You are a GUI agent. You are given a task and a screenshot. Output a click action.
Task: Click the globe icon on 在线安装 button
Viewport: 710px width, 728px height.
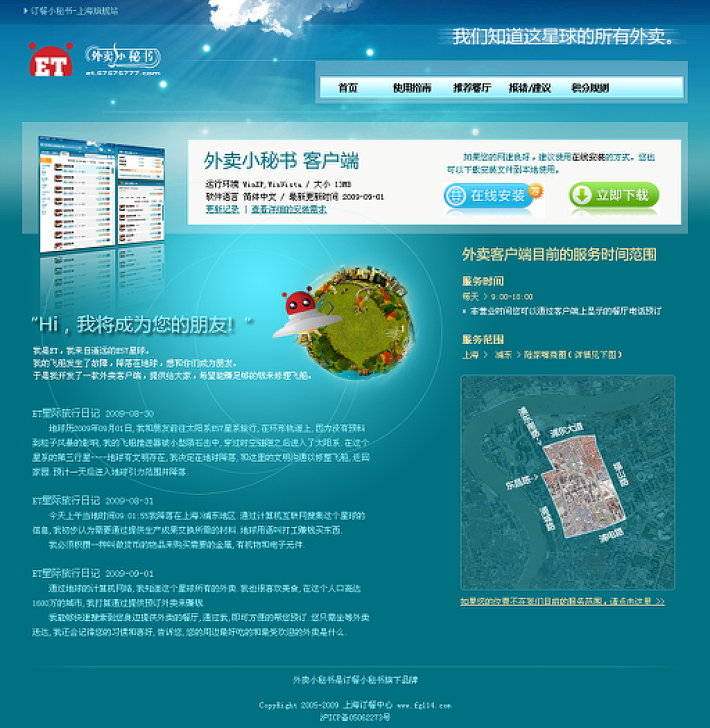[455, 196]
